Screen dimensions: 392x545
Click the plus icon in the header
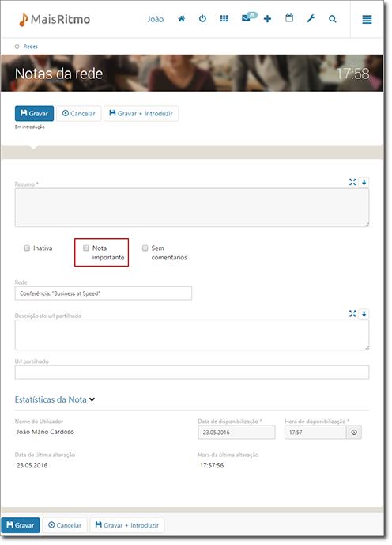point(267,19)
